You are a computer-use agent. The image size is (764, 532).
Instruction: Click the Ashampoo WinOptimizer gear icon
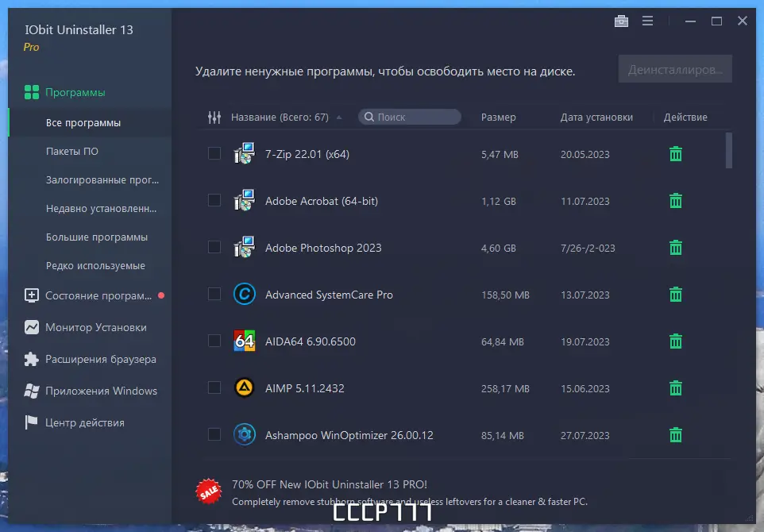244,434
